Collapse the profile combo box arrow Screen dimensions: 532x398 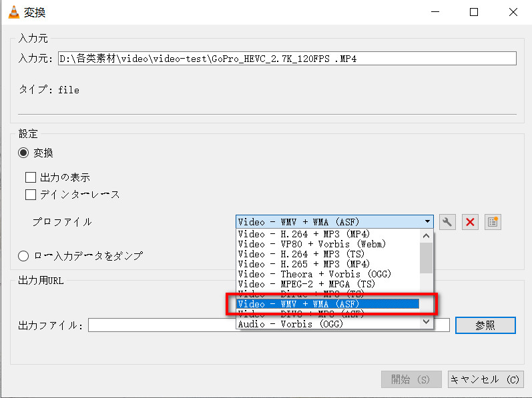click(427, 221)
